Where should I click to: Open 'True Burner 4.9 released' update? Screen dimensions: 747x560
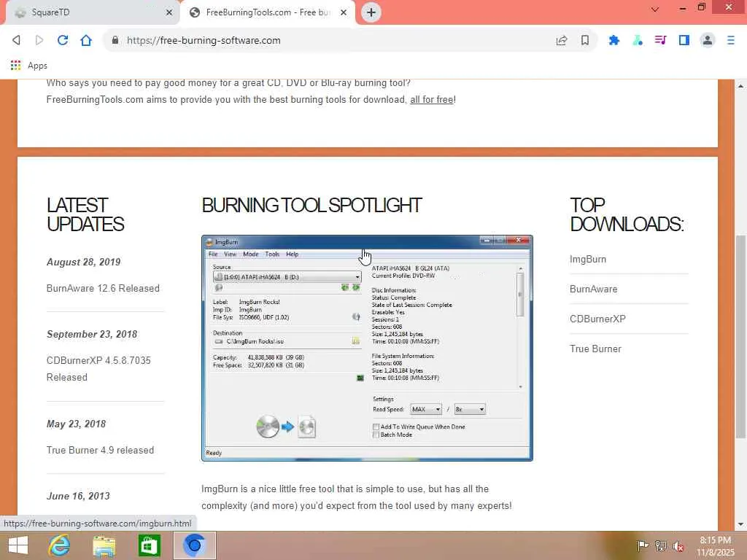(x=100, y=450)
